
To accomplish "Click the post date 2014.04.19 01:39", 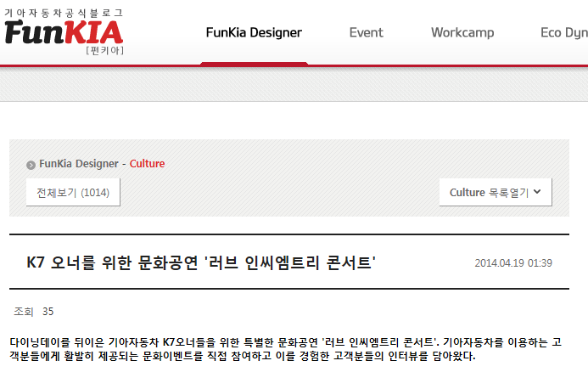I will (513, 262).
